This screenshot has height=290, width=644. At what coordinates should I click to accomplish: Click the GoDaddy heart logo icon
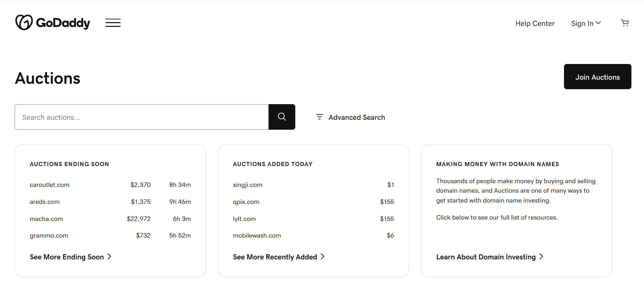pos(24,22)
